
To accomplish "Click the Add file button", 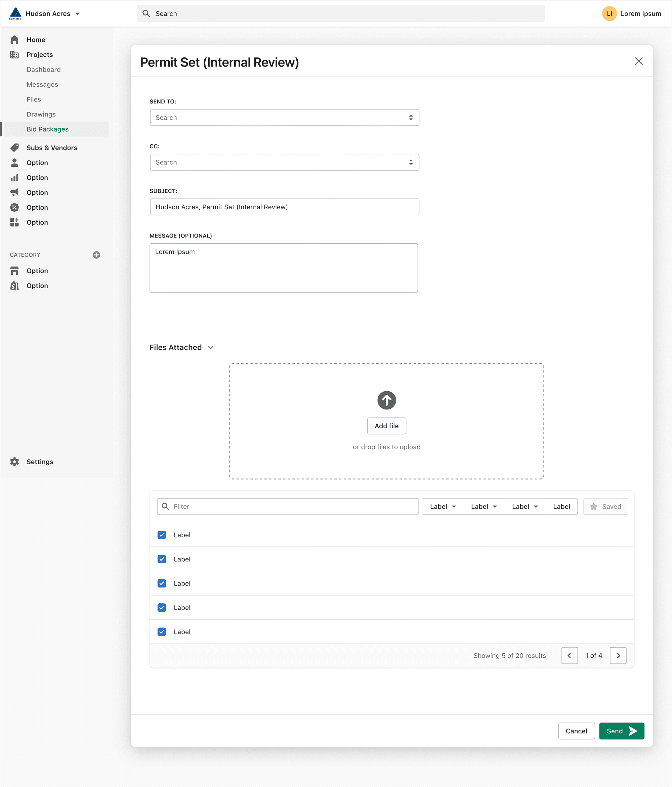I will coord(386,426).
